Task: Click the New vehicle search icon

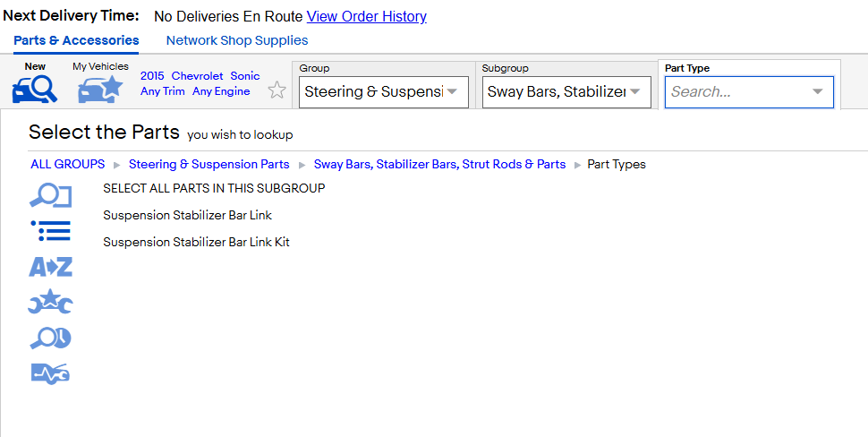Action: (x=34, y=89)
